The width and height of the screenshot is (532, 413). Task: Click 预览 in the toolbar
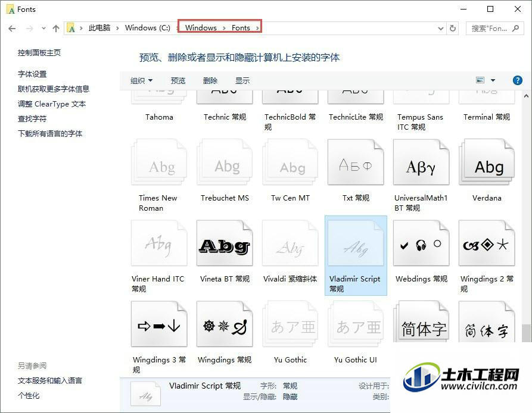[x=178, y=80]
